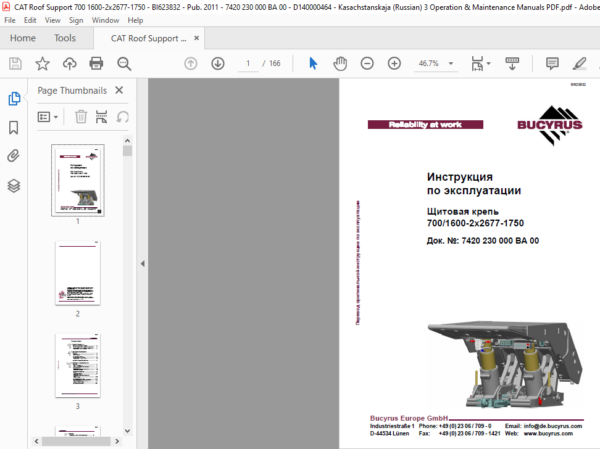Go to the next page arrow

click(x=218, y=64)
